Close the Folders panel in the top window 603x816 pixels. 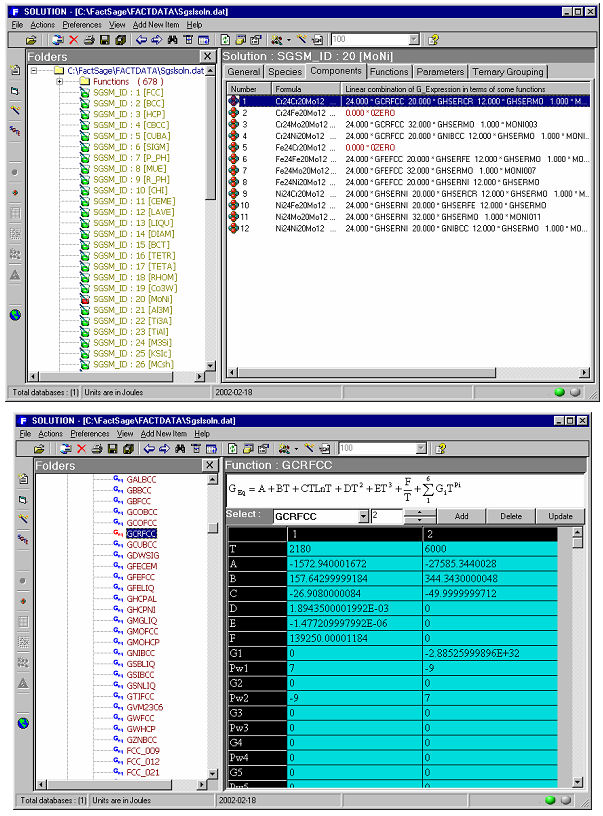(207, 57)
